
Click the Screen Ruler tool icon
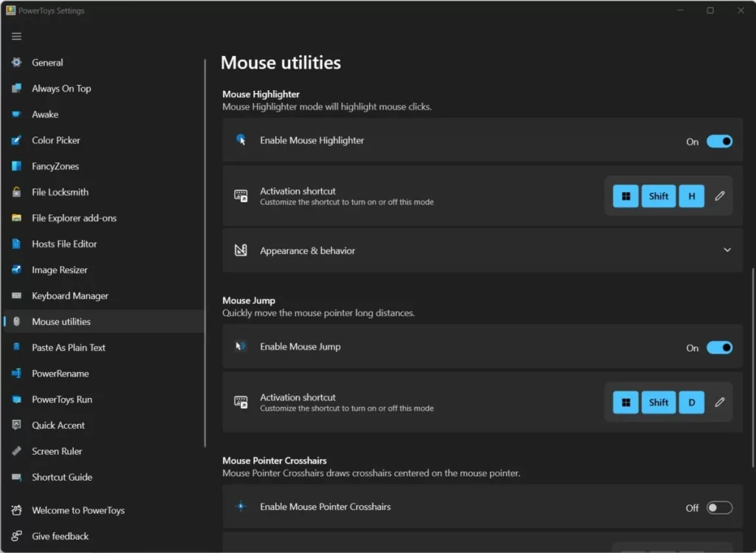[16, 451]
